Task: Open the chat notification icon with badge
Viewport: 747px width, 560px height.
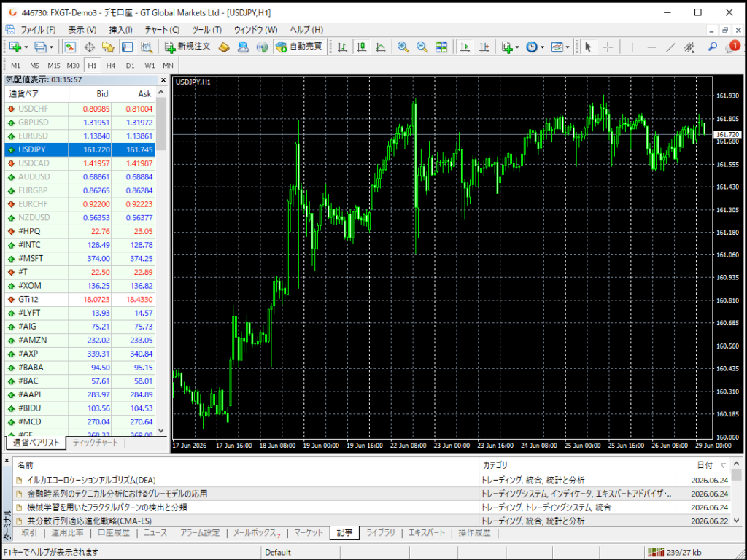Action: tap(732, 47)
